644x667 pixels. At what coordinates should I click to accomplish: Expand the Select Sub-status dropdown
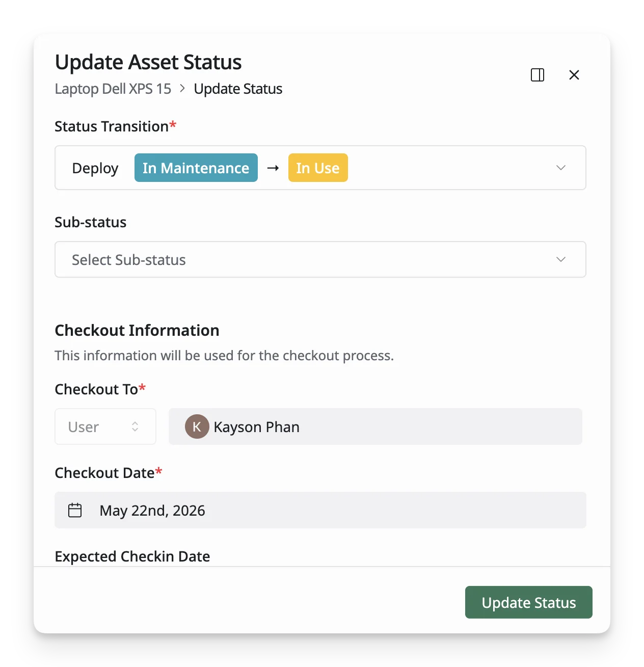point(320,259)
